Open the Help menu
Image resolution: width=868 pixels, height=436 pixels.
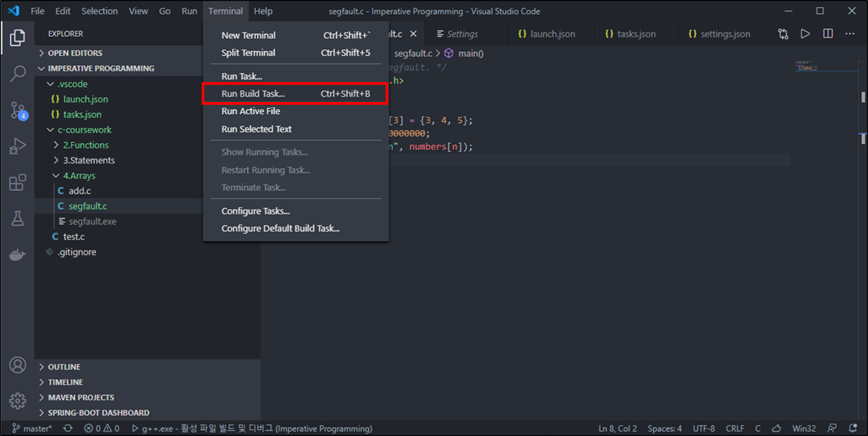pos(263,11)
